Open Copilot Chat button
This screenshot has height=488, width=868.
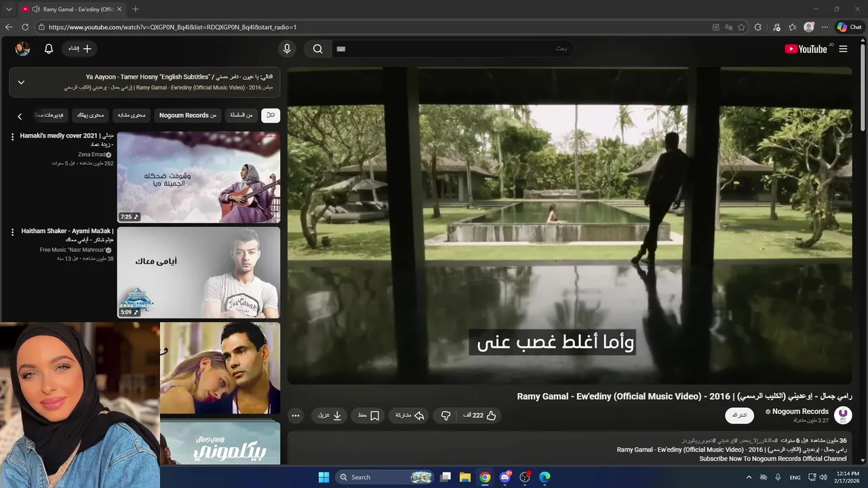(849, 27)
